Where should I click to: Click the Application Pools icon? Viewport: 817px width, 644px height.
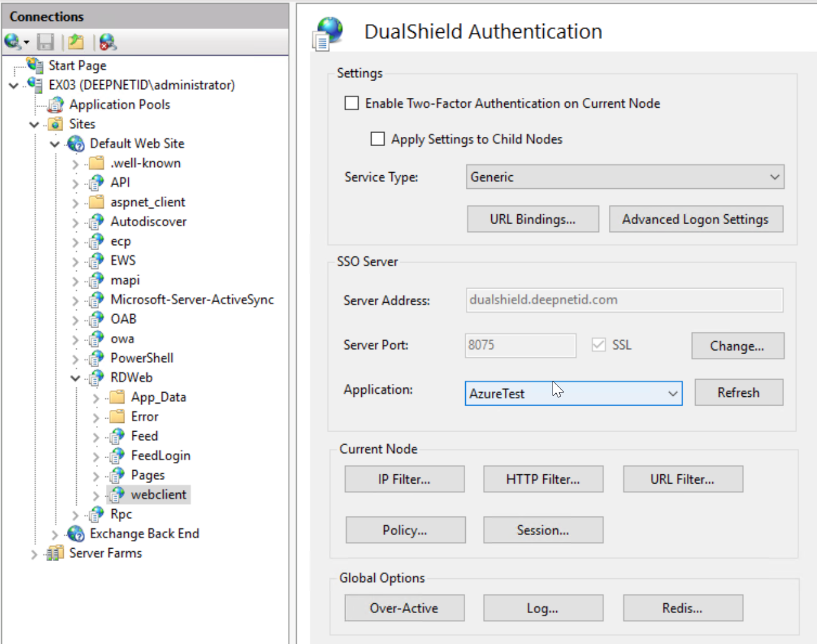(56, 105)
